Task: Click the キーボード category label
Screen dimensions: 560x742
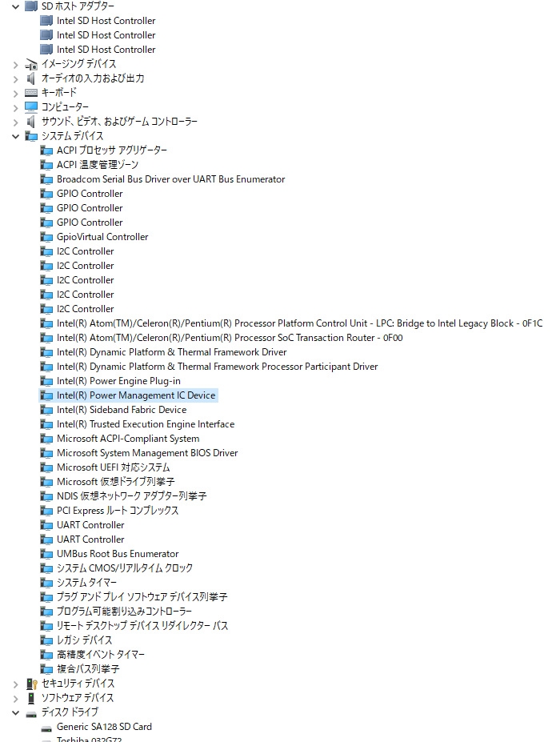Action: click(x=58, y=93)
